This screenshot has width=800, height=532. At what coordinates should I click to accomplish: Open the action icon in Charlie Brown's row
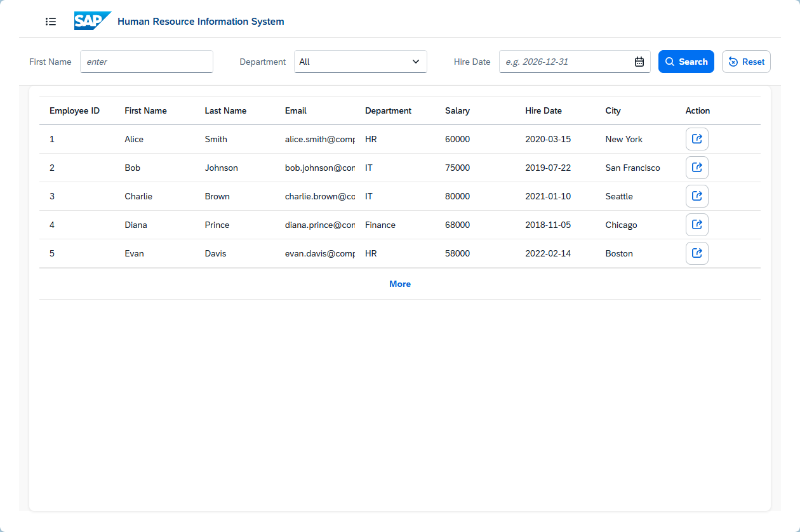point(697,196)
